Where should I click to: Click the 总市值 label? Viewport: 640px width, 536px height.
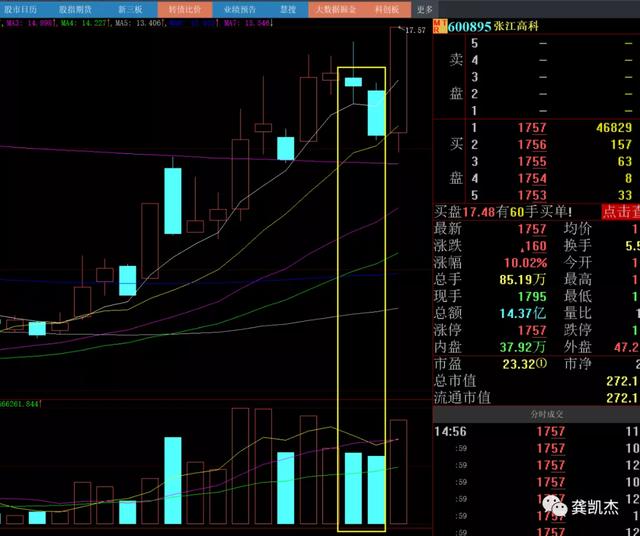(455, 380)
